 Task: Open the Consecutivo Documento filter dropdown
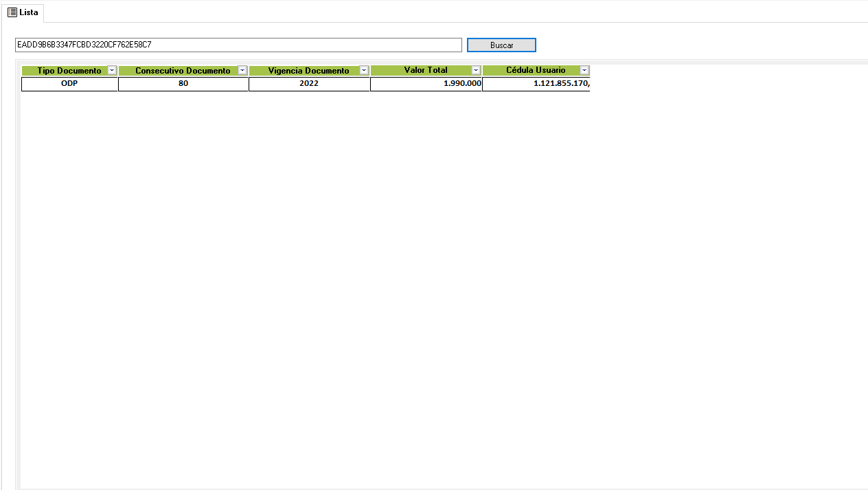tap(242, 71)
